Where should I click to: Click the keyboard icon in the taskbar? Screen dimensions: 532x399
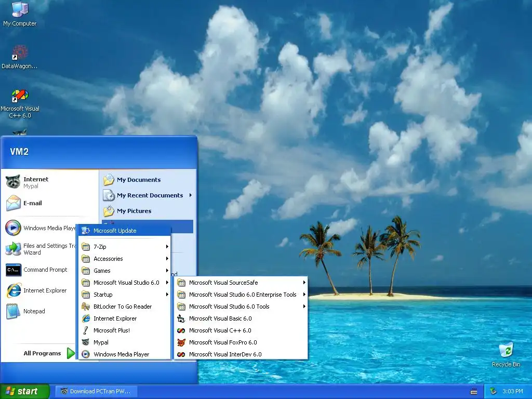coord(474,392)
